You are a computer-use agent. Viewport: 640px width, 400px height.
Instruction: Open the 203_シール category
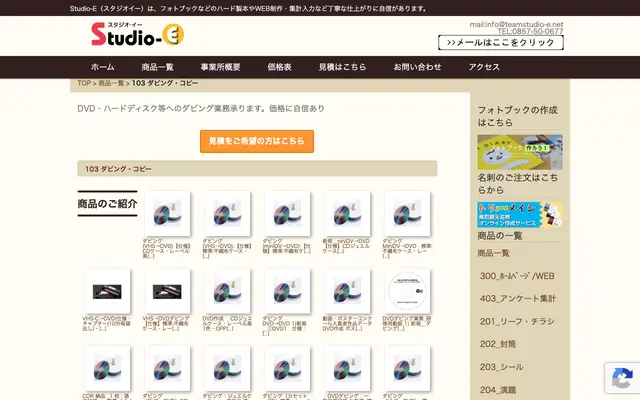[x=502, y=367]
